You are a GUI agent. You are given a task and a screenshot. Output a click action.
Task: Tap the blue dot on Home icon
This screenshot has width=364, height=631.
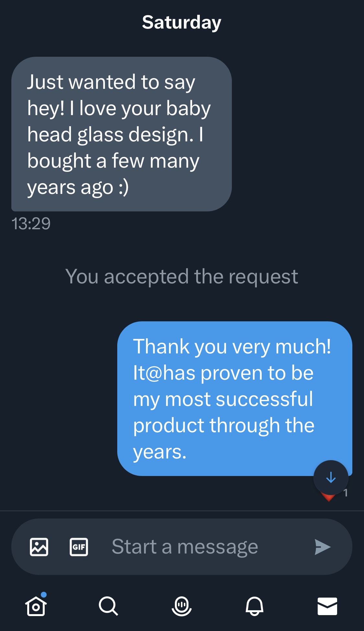point(44,594)
